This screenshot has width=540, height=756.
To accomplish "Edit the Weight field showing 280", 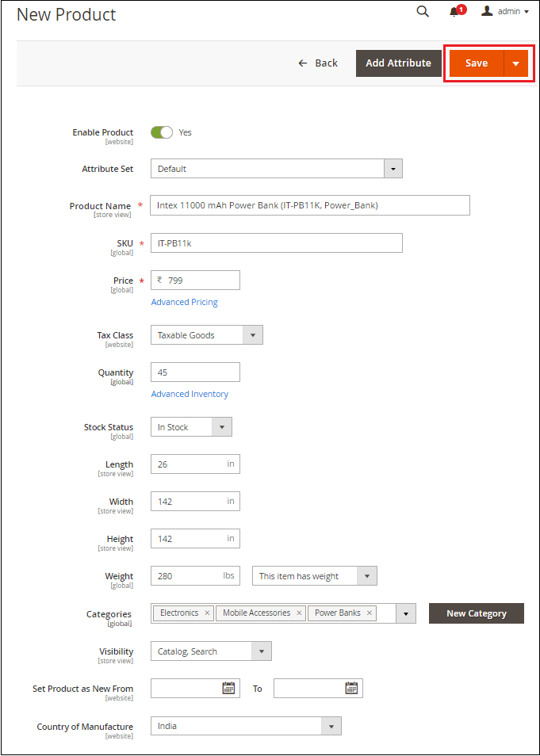I will pyautogui.click(x=195, y=575).
